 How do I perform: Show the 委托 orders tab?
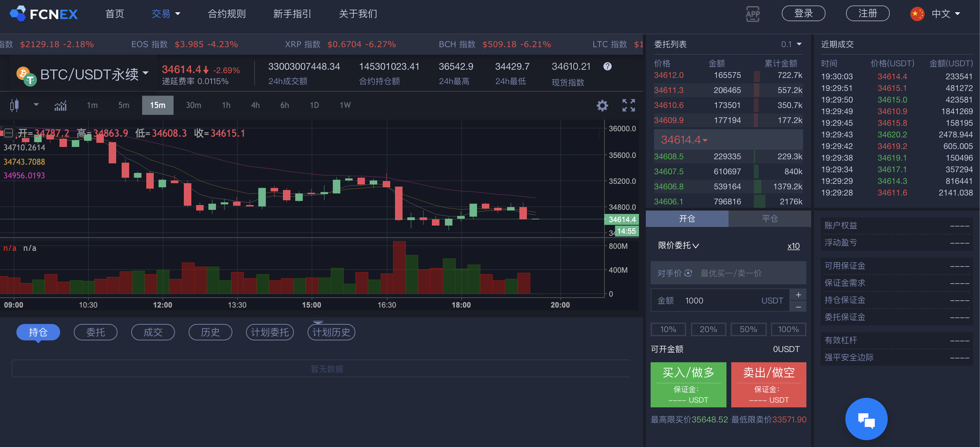coord(95,332)
